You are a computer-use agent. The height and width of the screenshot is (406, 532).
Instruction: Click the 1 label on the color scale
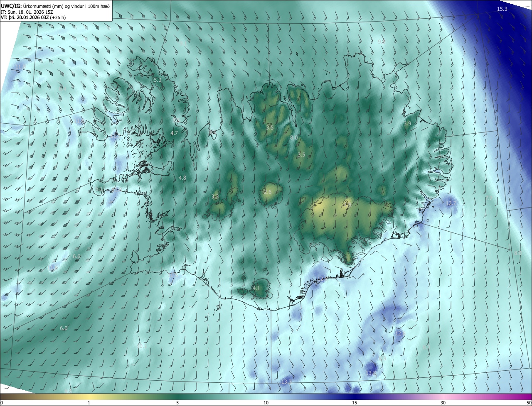click(89, 403)
